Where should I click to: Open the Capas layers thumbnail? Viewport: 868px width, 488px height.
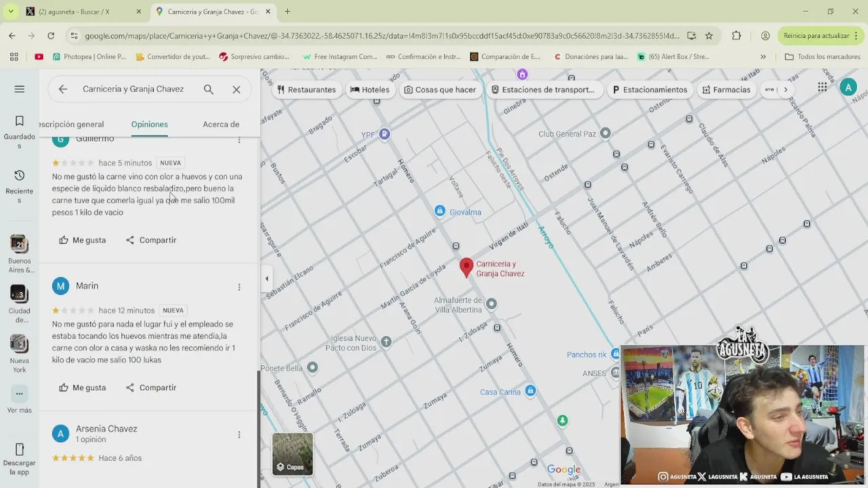292,453
